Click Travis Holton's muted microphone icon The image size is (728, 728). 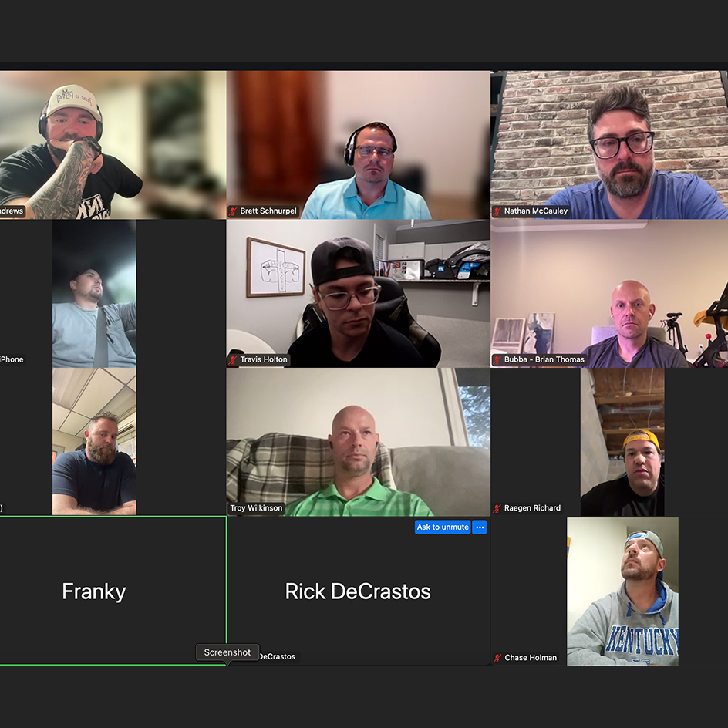tap(233, 360)
